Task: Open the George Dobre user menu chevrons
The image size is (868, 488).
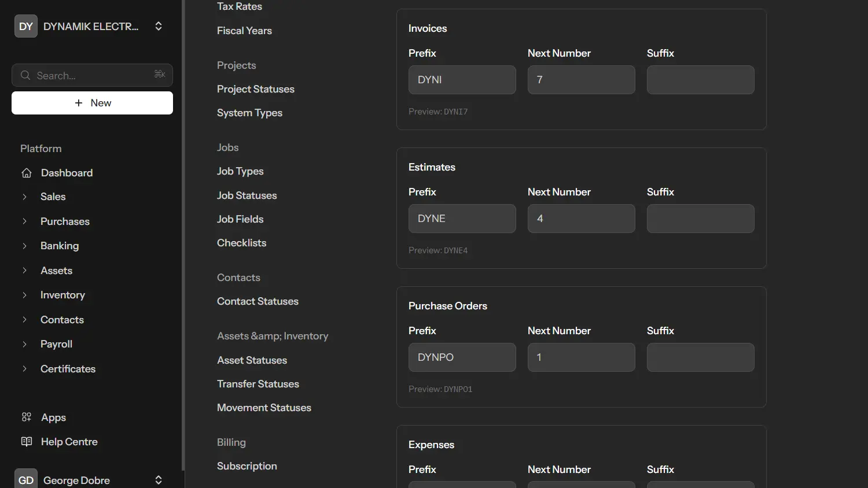Action: [x=159, y=480]
